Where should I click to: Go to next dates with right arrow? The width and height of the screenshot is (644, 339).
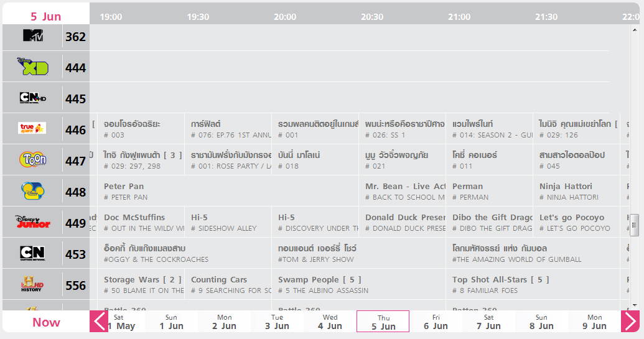(x=630, y=322)
